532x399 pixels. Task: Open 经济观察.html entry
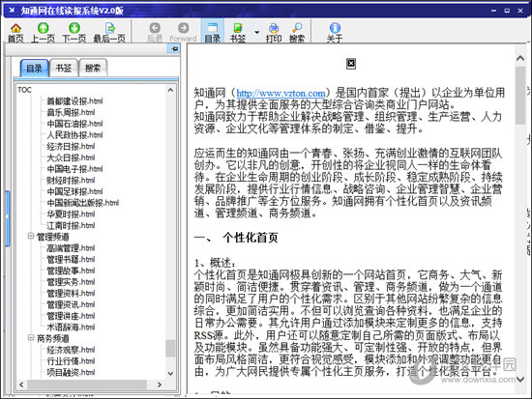(x=71, y=350)
